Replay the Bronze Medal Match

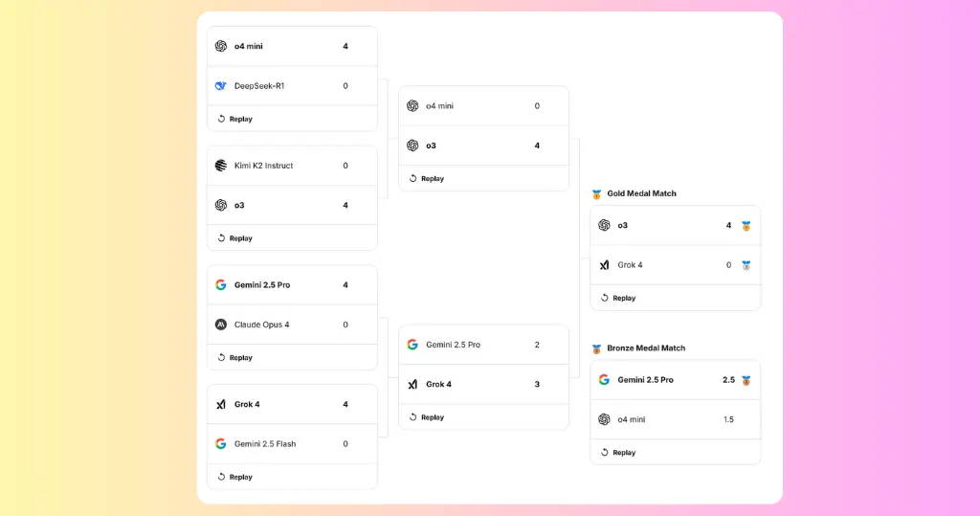[618, 452]
